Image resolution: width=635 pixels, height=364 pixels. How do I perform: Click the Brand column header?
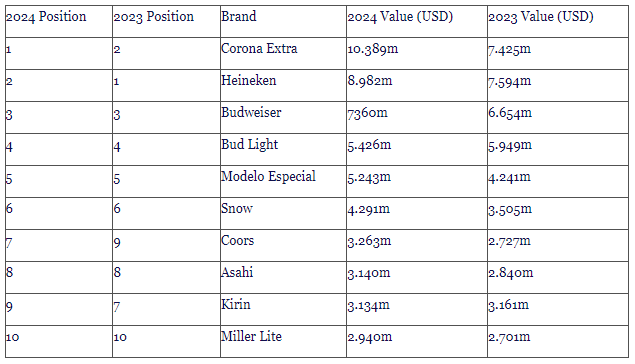click(283, 21)
